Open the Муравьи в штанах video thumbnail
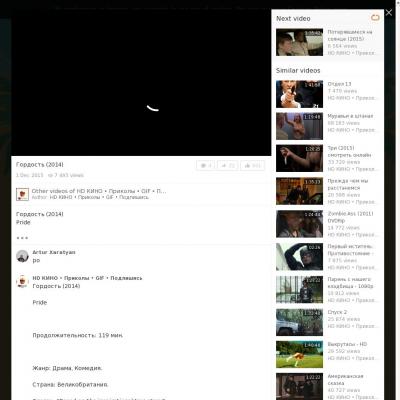 point(299,126)
